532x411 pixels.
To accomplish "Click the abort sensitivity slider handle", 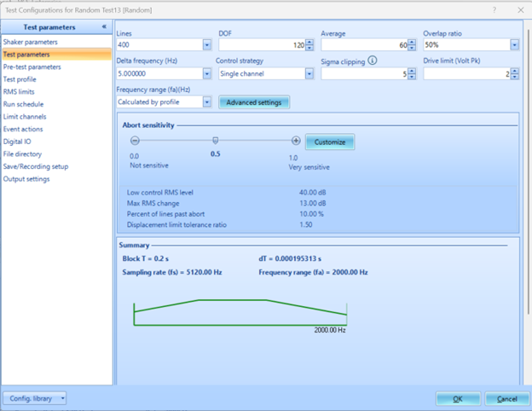I will (215, 141).
